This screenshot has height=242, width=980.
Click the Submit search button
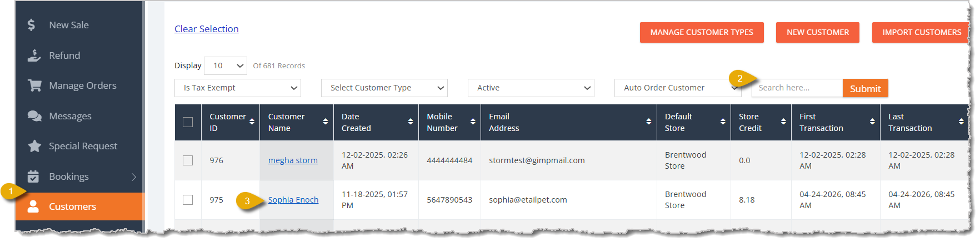click(866, 88)
